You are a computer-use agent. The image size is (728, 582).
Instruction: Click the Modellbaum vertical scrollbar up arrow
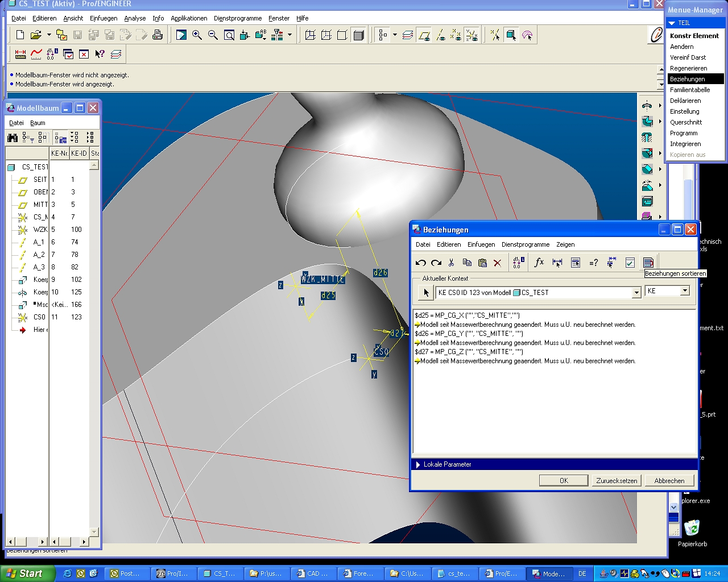[x=94, y=165]
